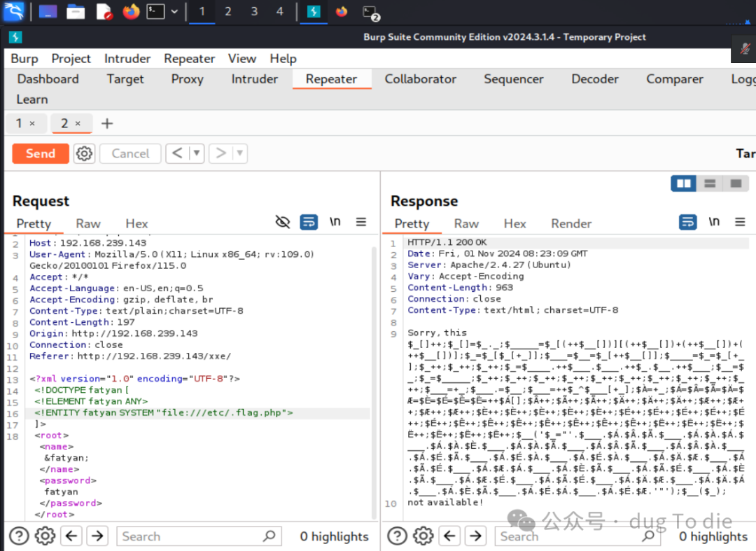756x551 pixels.
Task: Open the Help menu
Action: click(283, 59)
